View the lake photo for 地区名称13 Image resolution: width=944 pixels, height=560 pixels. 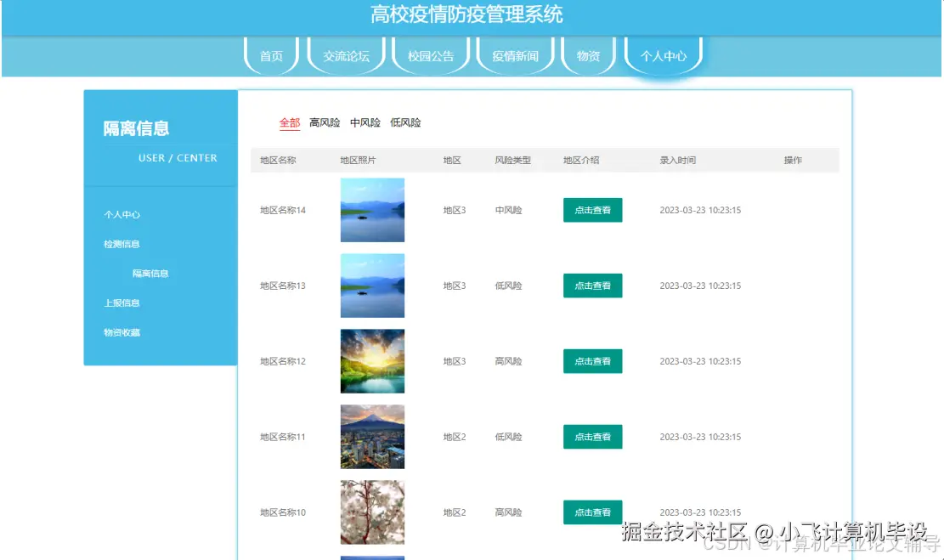click(x=372, y=286)
